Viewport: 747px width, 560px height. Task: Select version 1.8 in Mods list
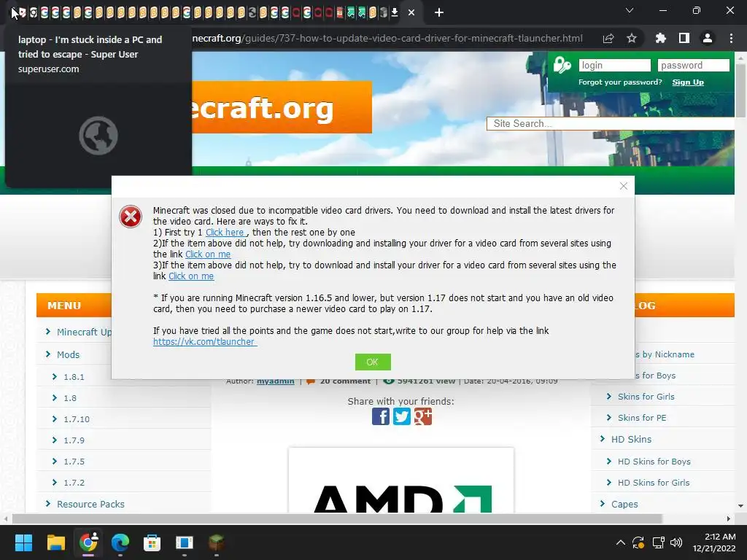pos(70,398)
